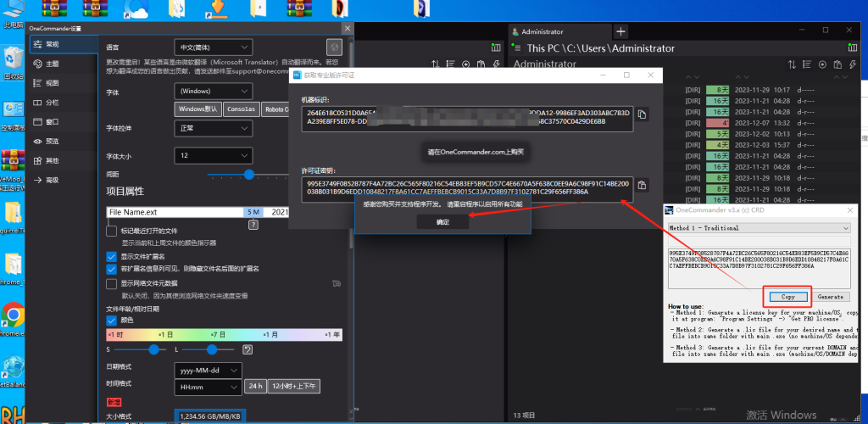Click the settings window vertical scrollbar
This screenshot has height=424, width=868.
[350, 144]
